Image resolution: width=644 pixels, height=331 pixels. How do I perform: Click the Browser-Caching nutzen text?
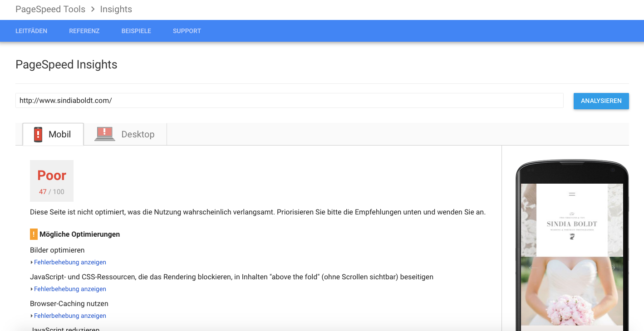[x=69, y=304]
